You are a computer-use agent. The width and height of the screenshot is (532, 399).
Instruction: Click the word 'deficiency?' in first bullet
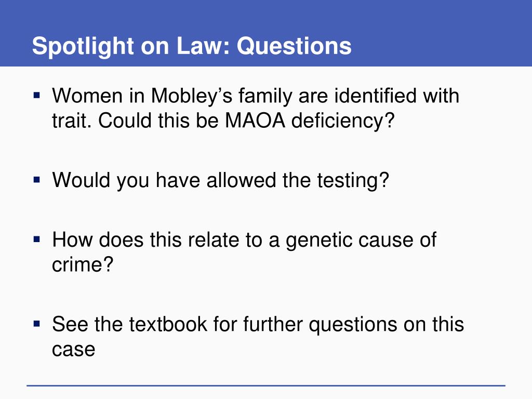343,121
